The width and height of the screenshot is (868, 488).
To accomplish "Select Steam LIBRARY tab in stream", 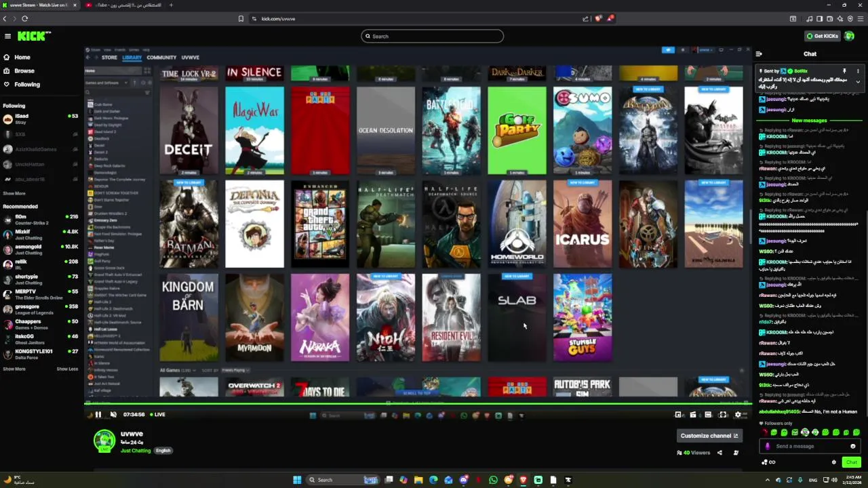I will pos(132,58).
